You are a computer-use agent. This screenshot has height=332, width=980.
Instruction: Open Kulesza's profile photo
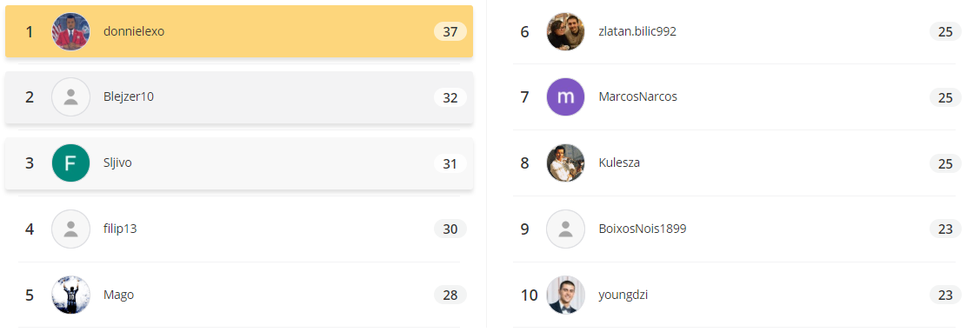pos(565,163)
